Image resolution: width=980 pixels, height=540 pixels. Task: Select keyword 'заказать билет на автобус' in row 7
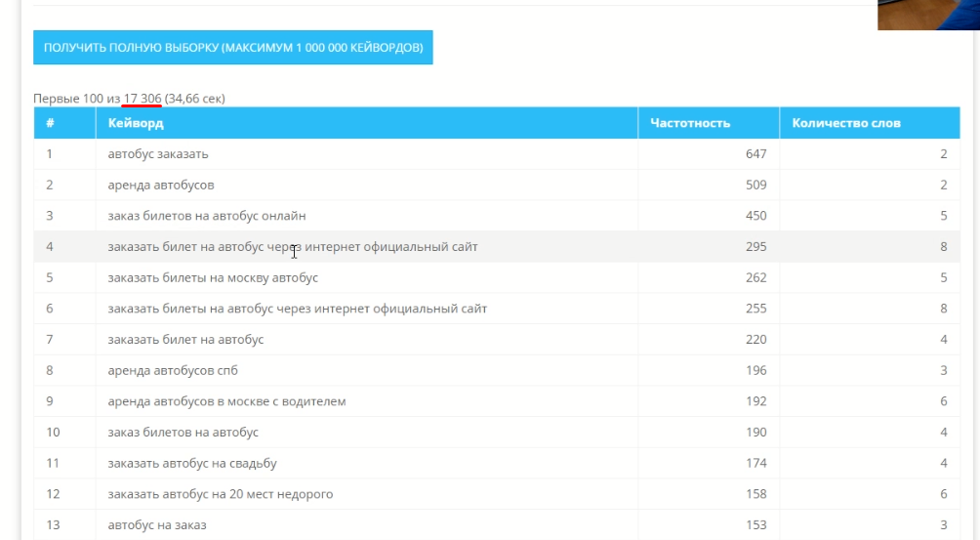tap(185, 340)
